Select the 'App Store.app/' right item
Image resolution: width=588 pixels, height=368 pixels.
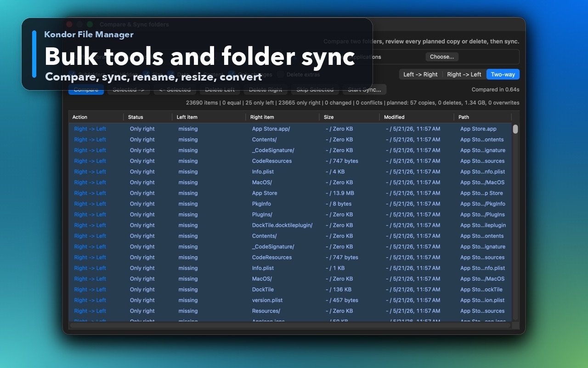[x=271, y=129]
